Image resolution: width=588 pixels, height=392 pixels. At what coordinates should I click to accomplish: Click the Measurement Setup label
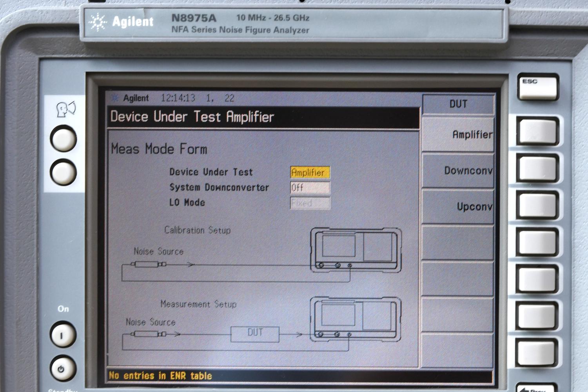click(198, 304)
